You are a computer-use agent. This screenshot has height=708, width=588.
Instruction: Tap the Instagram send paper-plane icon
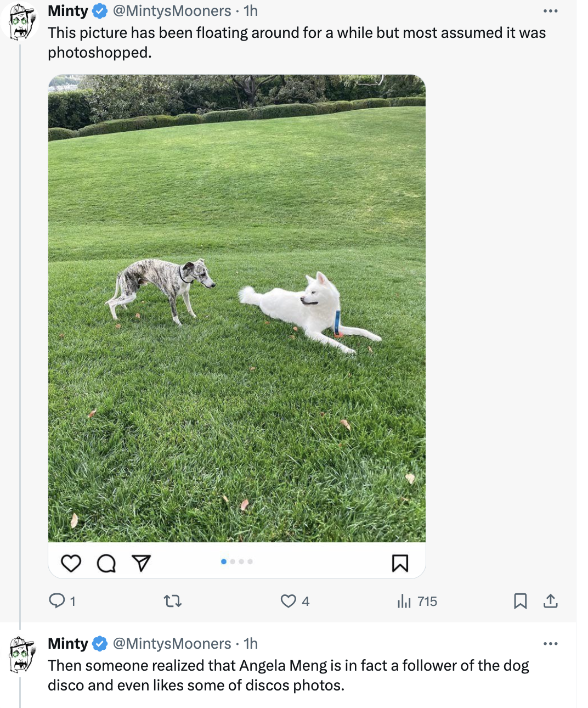coord(141,563)
